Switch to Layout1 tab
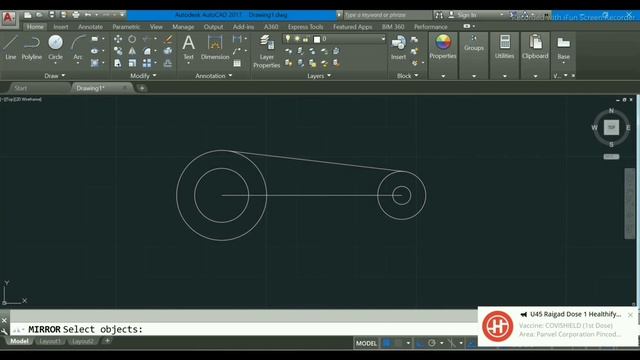This screenshot has height=360, width=640. [x=50, y=341]
